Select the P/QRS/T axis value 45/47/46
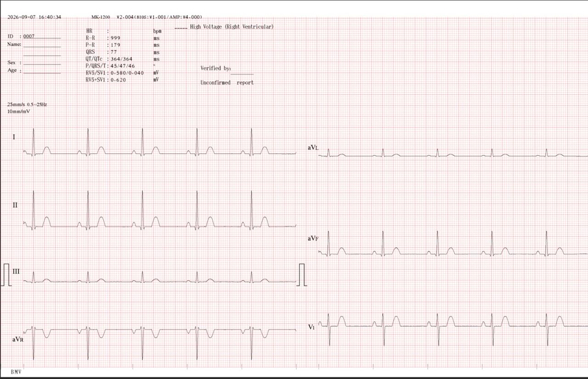Screen dimensions: 588x379 [123, 66]
